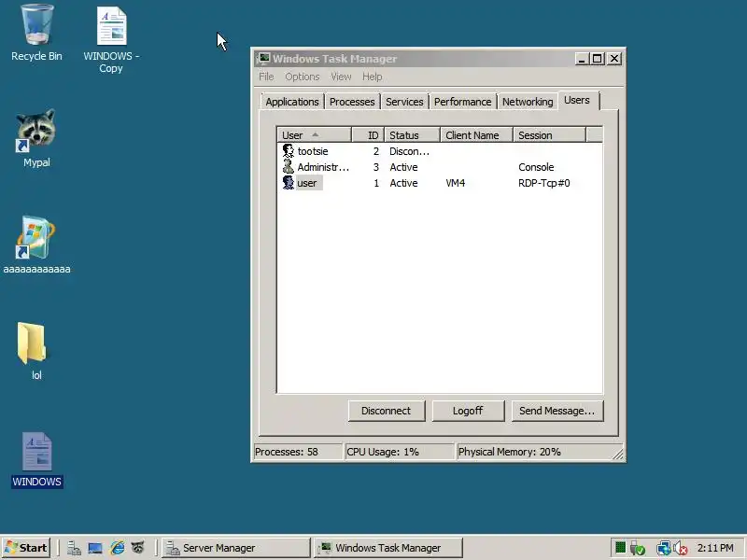Launch Internet Explorer from quick launch
This screenshot has width=747, height=560.
pyautogui.click(x=118, y=548)
